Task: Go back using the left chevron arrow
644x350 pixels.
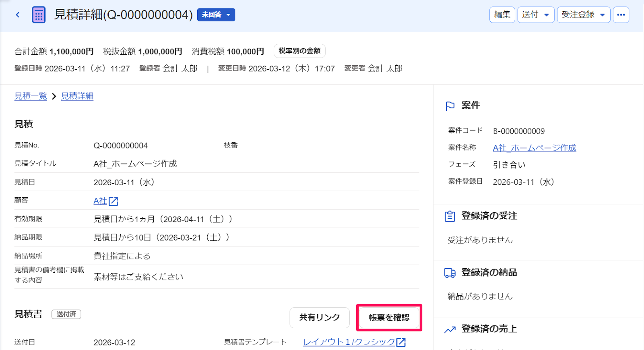Action: point(18,15)
